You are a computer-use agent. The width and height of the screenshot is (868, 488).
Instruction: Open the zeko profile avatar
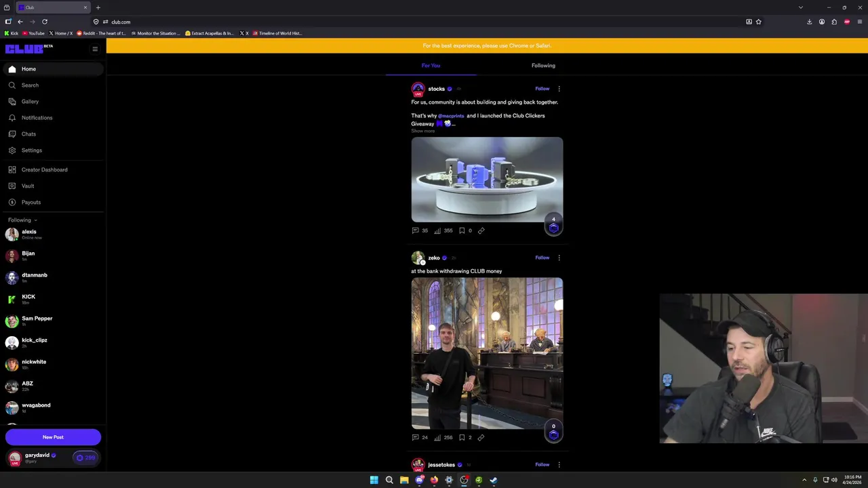(x=418, y=258)
